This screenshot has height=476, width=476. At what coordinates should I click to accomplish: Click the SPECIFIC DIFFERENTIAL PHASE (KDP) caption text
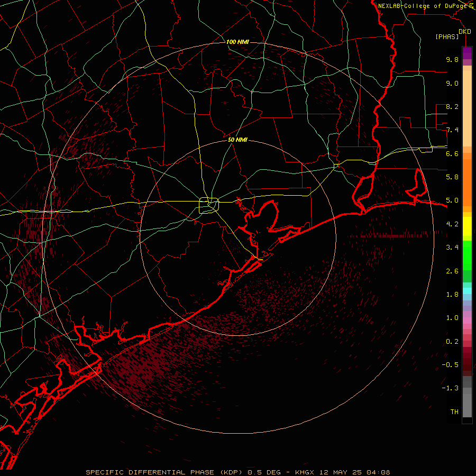click(x=164, y=472)
